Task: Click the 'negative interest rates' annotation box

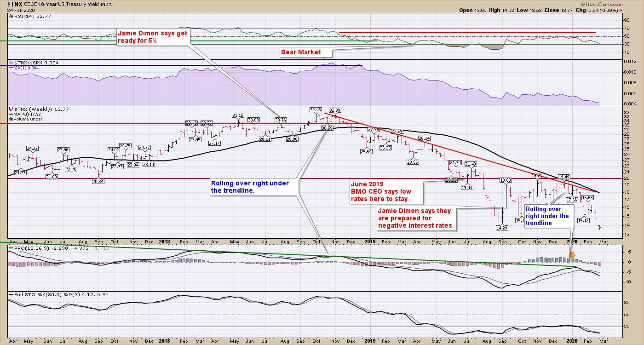Action: pyautogui.click(x=413, y=218)
